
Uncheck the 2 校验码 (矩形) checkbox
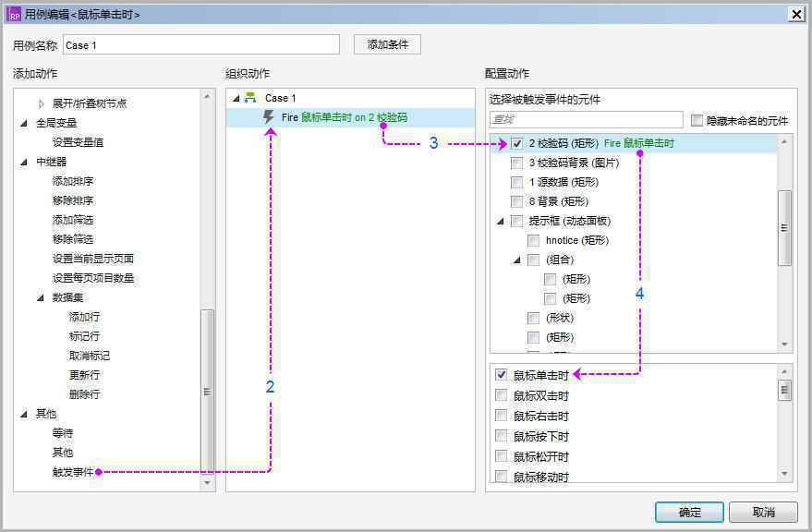coord(516,143)
